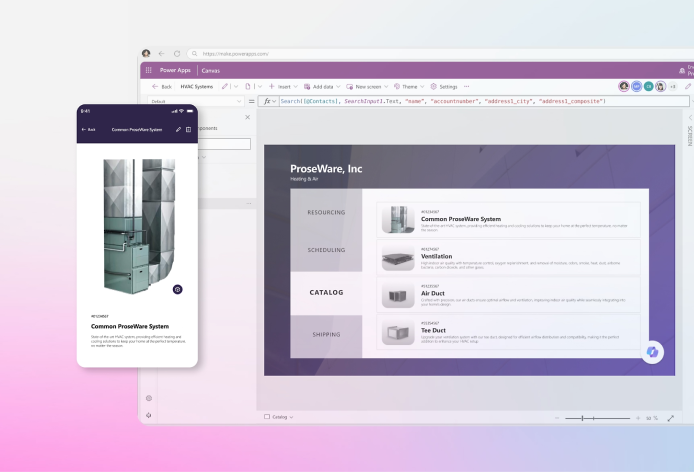This screenshot has height=472, width=694.
Task: Click the Ventilation product thumbnail
Action: tap(398, 258)
